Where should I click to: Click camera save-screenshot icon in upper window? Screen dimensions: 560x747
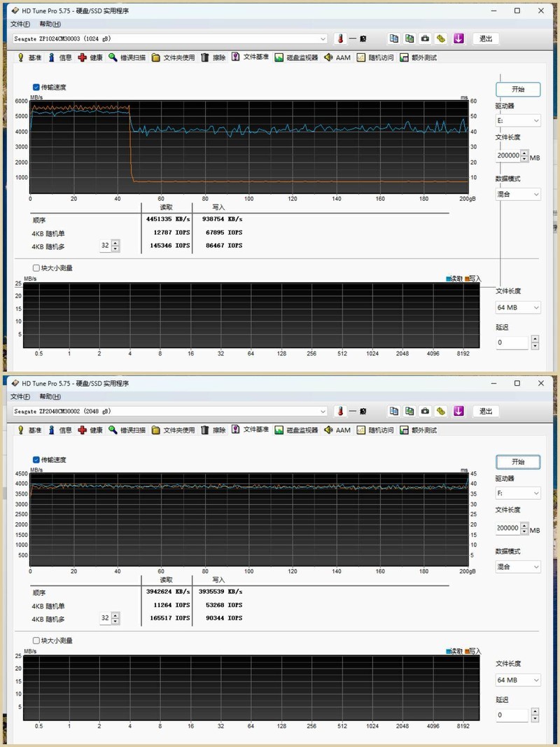[425, 39]
